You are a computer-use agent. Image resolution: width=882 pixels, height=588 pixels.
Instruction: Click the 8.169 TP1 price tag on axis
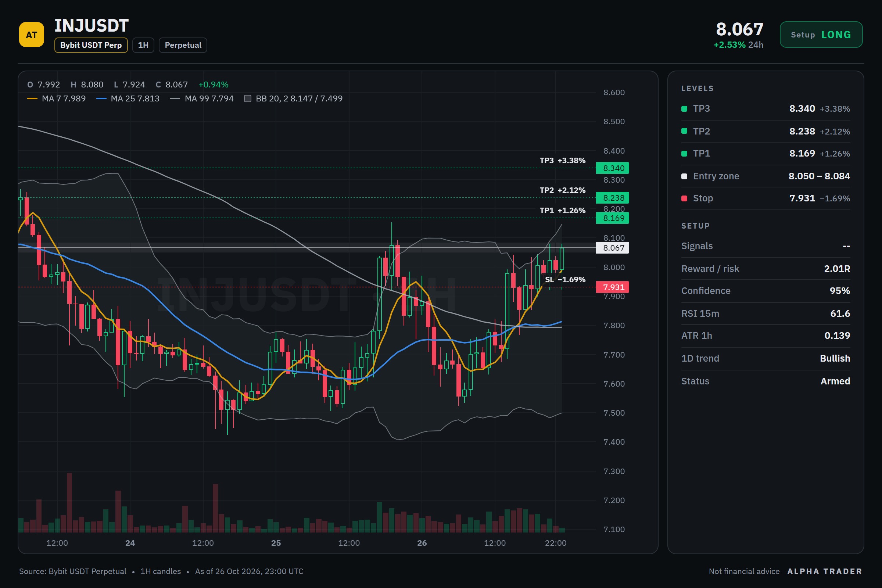click(x=612, y=218)
